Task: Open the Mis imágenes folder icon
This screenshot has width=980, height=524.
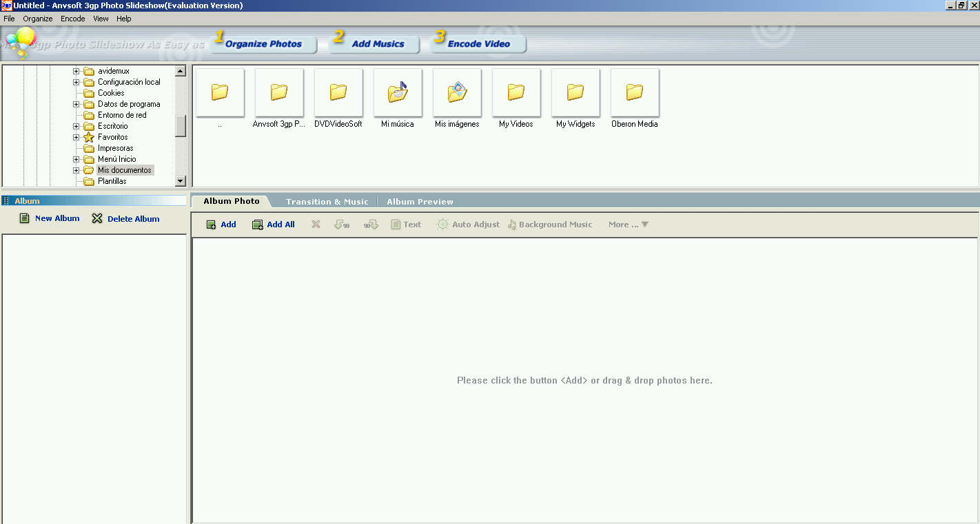Action: pyautogui.click(x=457, y=92)
